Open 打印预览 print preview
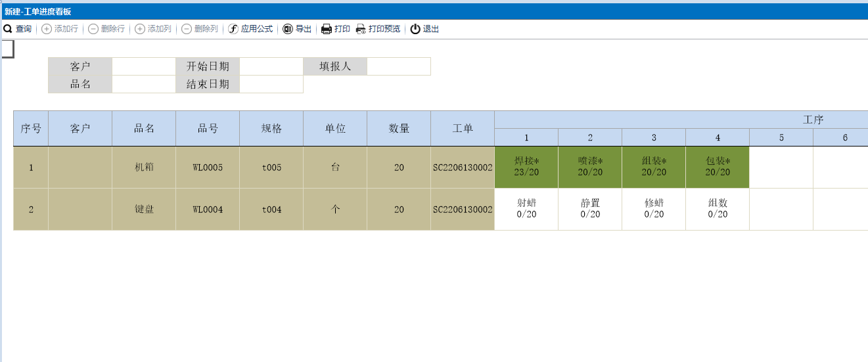The width and height of the screenshot is (868, 362). 361,29
